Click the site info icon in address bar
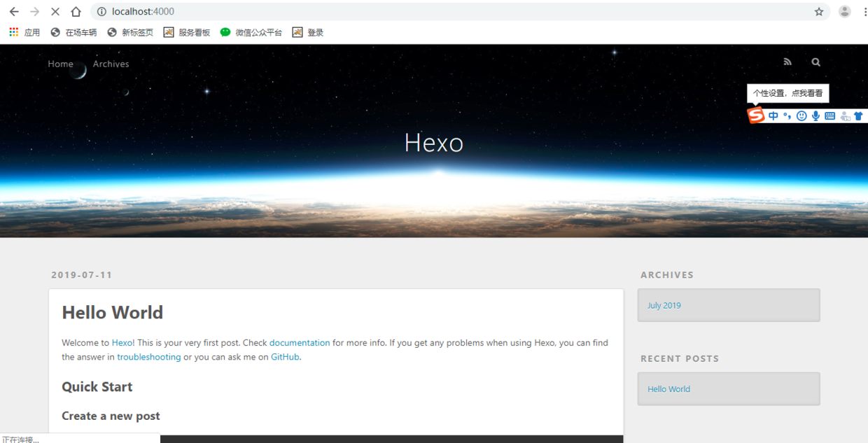 pos(101,12)
